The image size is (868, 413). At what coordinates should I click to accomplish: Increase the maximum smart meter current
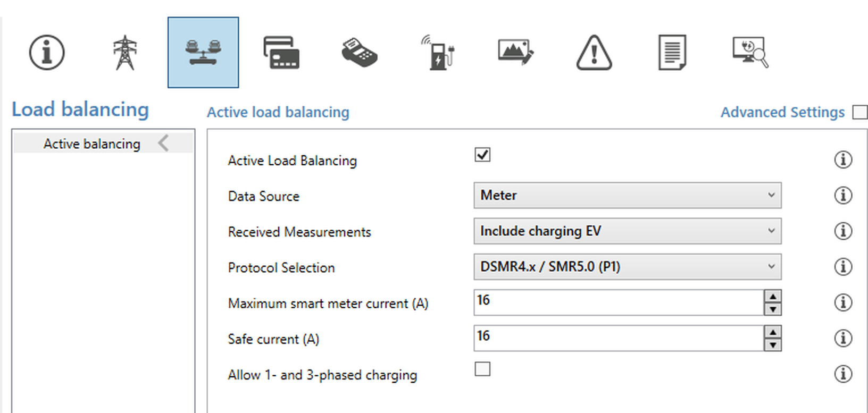tap(773, 297)
